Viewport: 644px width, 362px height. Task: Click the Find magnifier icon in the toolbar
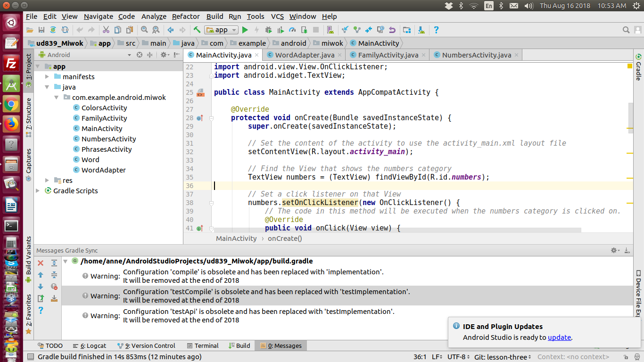pos(144,30)
